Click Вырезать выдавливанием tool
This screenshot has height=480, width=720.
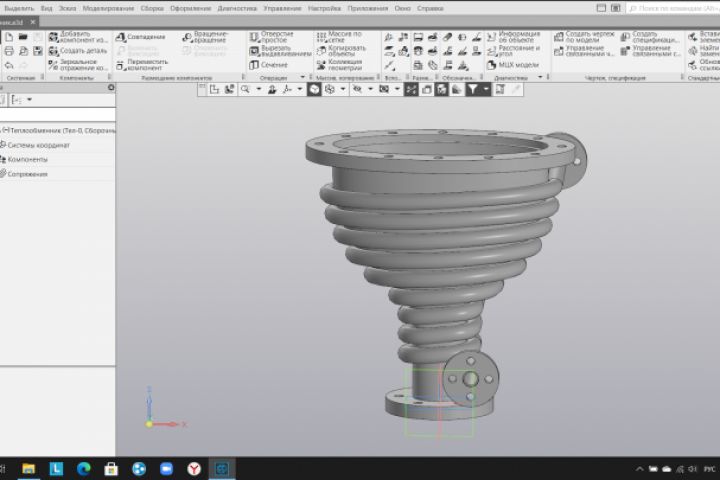point(280,51)
